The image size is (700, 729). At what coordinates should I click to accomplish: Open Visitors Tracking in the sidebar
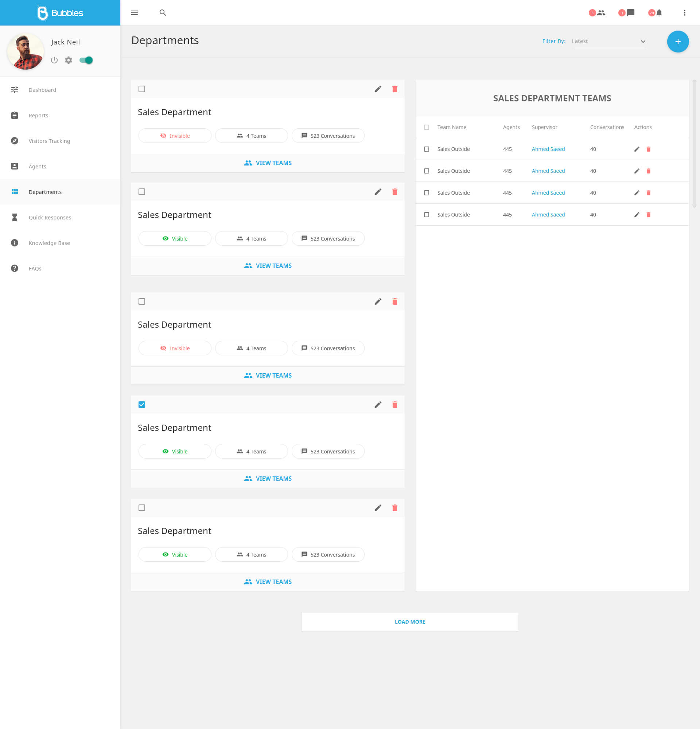[60, 141]
